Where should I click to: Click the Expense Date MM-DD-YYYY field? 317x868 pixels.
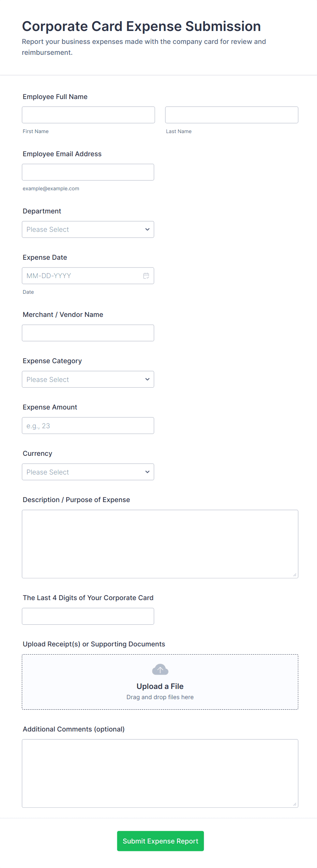[82, 276]
